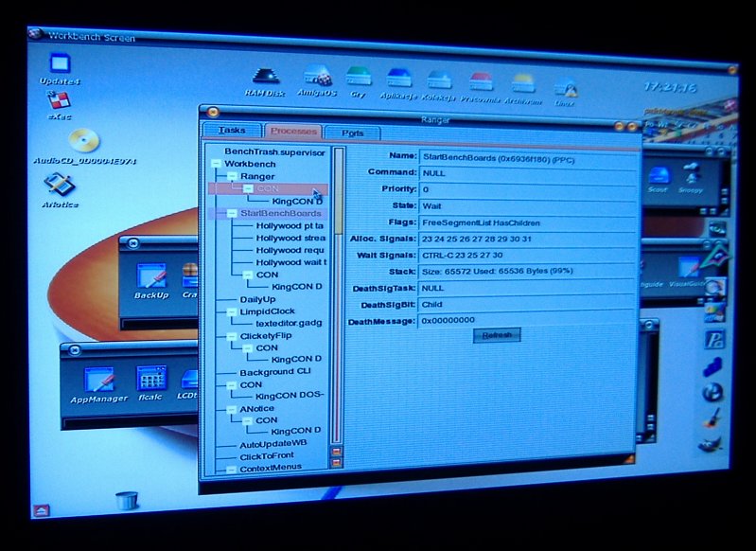Select Hollywood requ process row
756x551 pixels.
[290, 250]
